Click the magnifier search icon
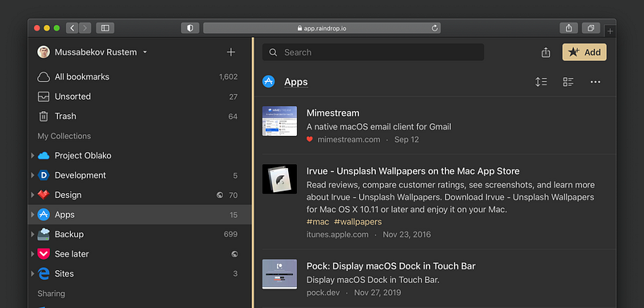 coord(273,52)
